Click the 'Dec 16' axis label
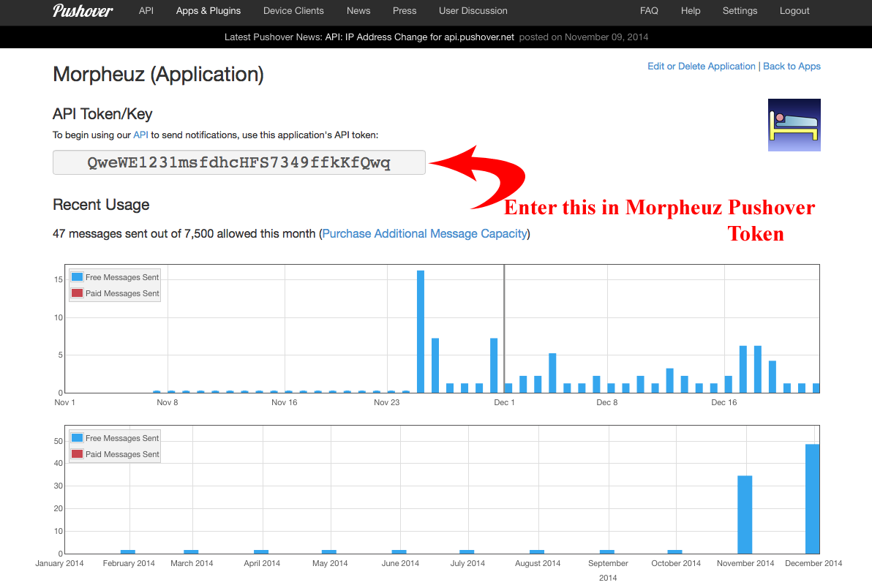Viewport: 872px width, 588px height. [724, 402]
